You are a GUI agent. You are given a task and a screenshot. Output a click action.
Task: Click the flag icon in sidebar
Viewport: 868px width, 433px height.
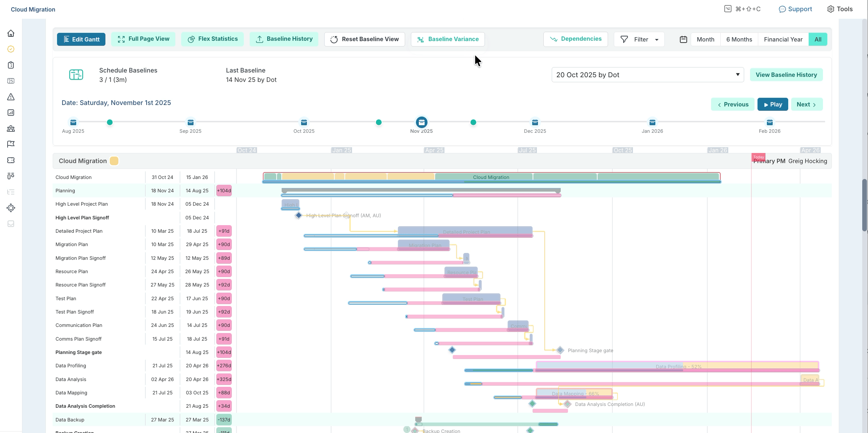tap(11, 144)
